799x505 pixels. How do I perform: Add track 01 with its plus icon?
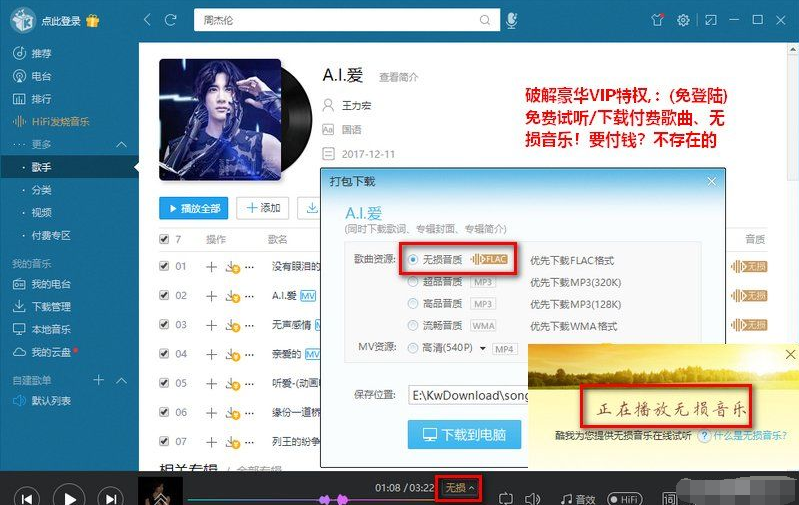pyautogui.click(x=211, y=267)
